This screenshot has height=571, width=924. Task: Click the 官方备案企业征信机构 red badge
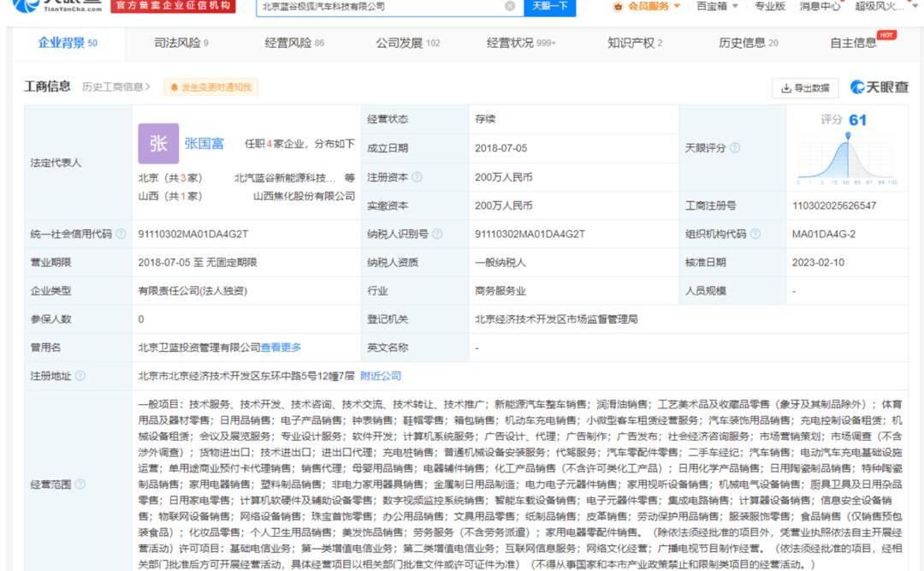173,6
